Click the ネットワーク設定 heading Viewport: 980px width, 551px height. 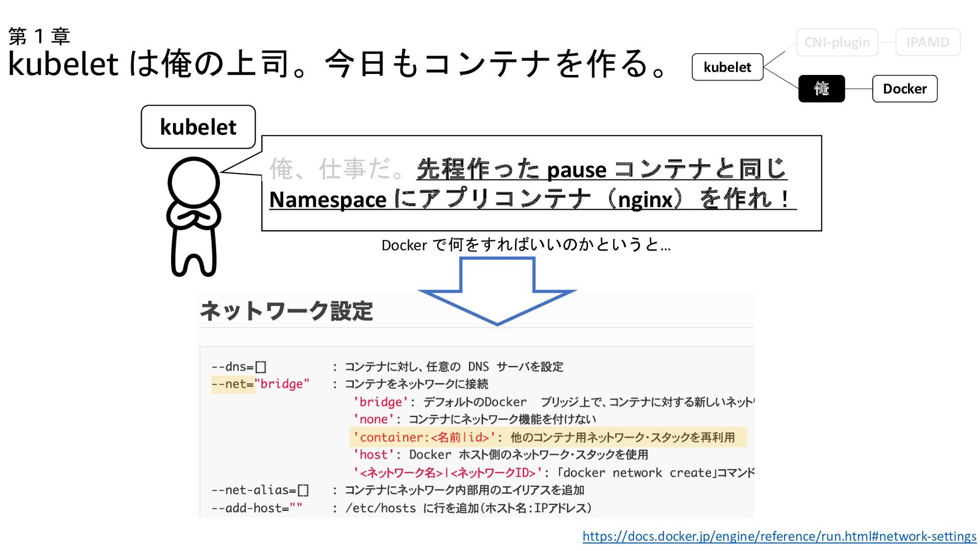pyautogui.click(x=286, y=311)
